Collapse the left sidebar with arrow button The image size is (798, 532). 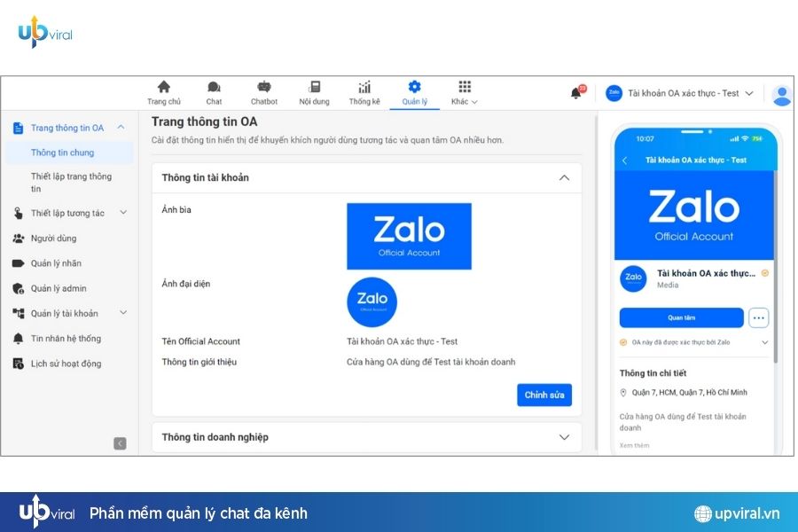coord(120,443)
